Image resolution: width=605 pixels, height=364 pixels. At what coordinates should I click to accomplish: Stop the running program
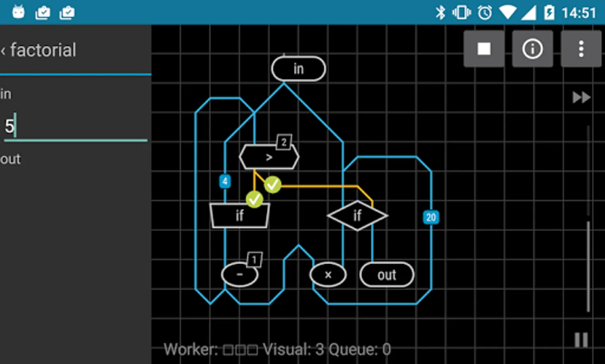484,49
